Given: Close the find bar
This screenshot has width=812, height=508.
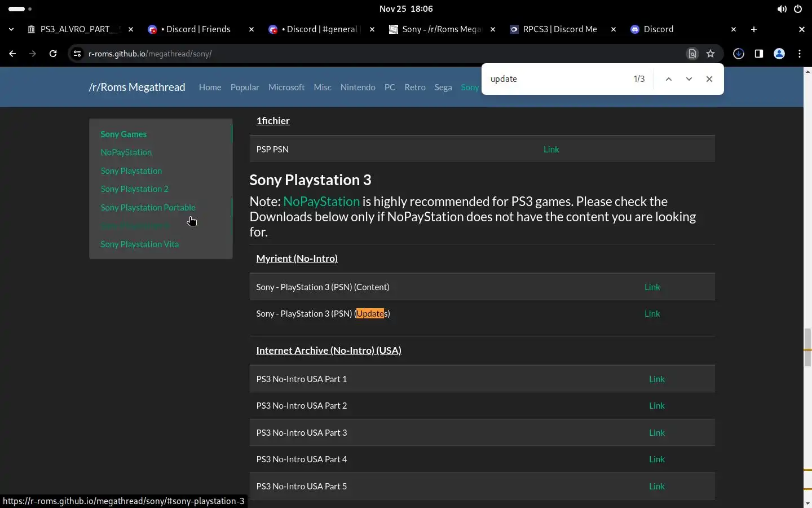Looking at the screenshot, I should tap(709, 79).
